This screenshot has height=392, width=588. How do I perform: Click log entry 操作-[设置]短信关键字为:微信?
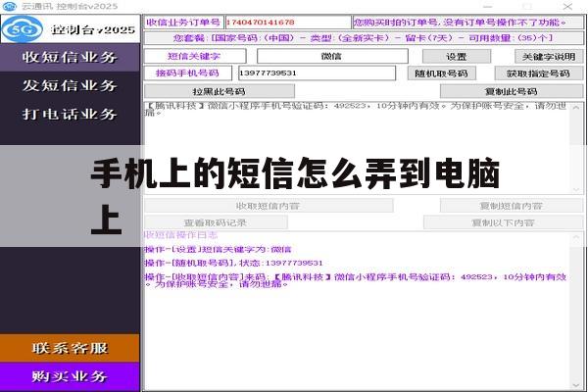(x=218, y=250)
